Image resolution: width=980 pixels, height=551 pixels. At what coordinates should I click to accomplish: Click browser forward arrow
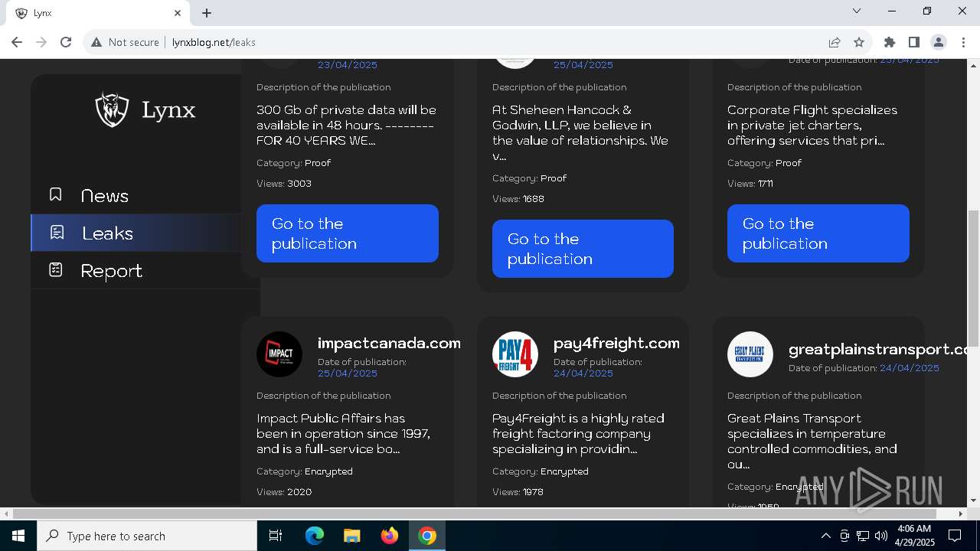pyautogui.click(x=41, y=42)
